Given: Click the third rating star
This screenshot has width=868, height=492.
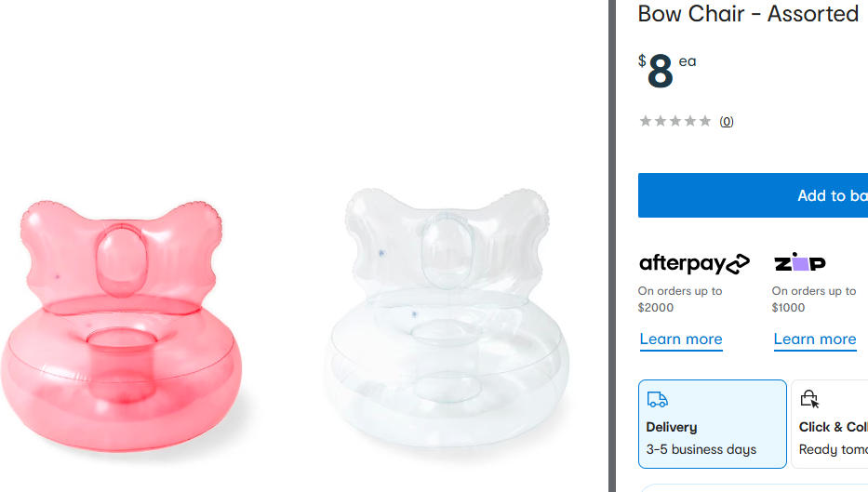Looking at the screenshot, I should (x=675, y=121).
